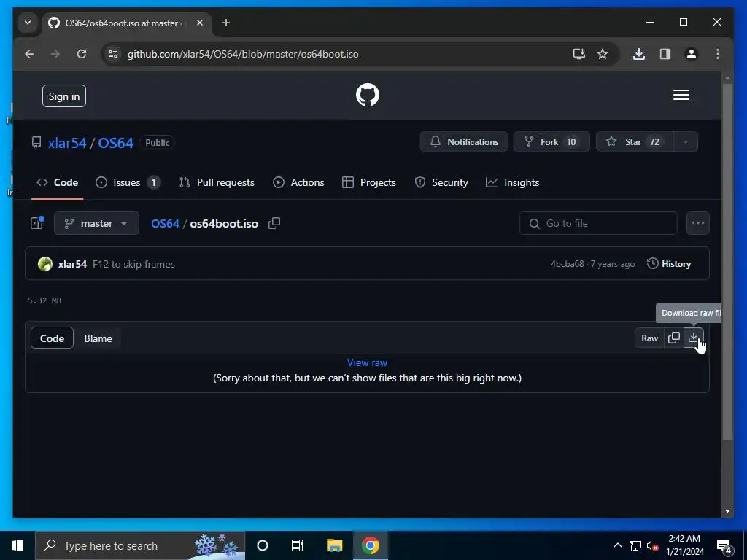The height and width of the screenshot is (560, 747).
Task: Click xlar54 avatar image
Action: 45,264
